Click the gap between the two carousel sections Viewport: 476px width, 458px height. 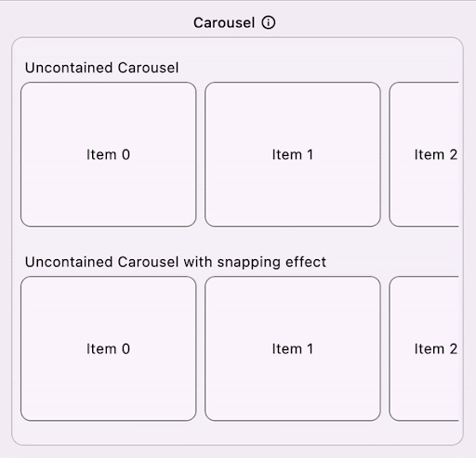237,241
